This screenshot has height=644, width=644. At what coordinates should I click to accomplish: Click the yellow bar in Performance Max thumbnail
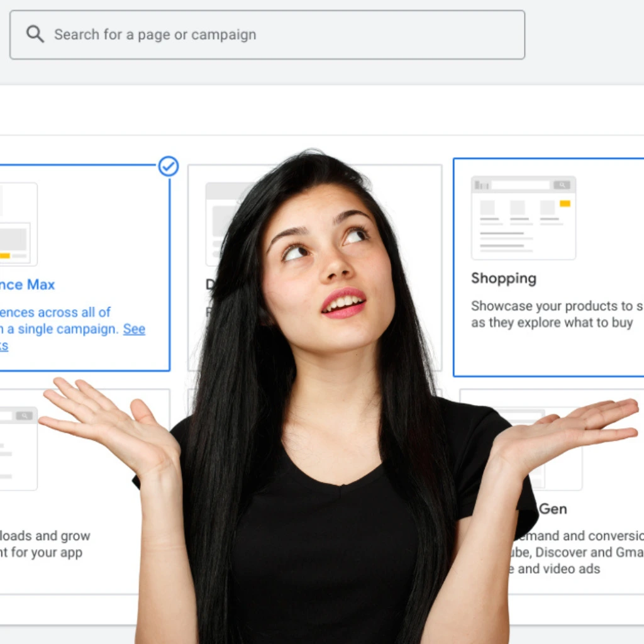(x=4, y=256)
